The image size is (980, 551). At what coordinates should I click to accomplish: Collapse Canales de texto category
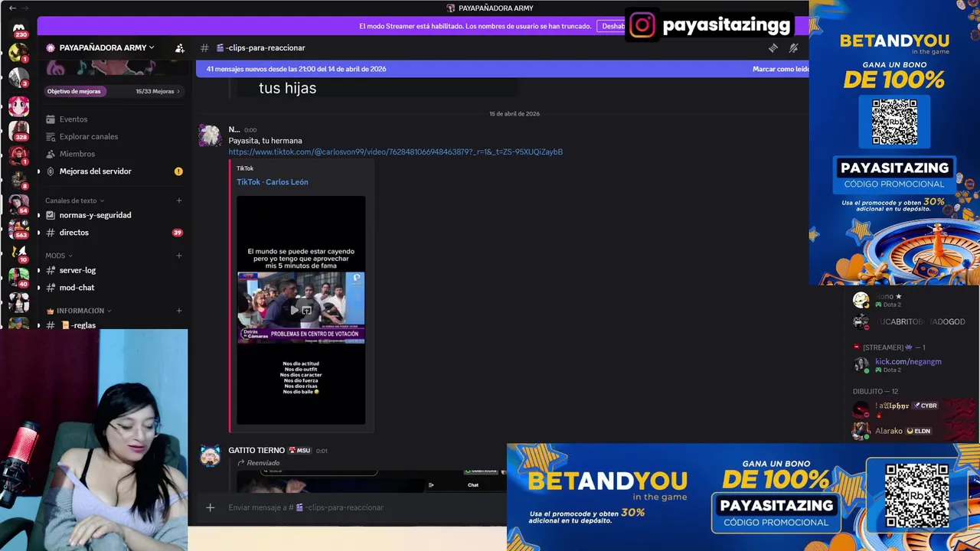click(x=74, y=201)
